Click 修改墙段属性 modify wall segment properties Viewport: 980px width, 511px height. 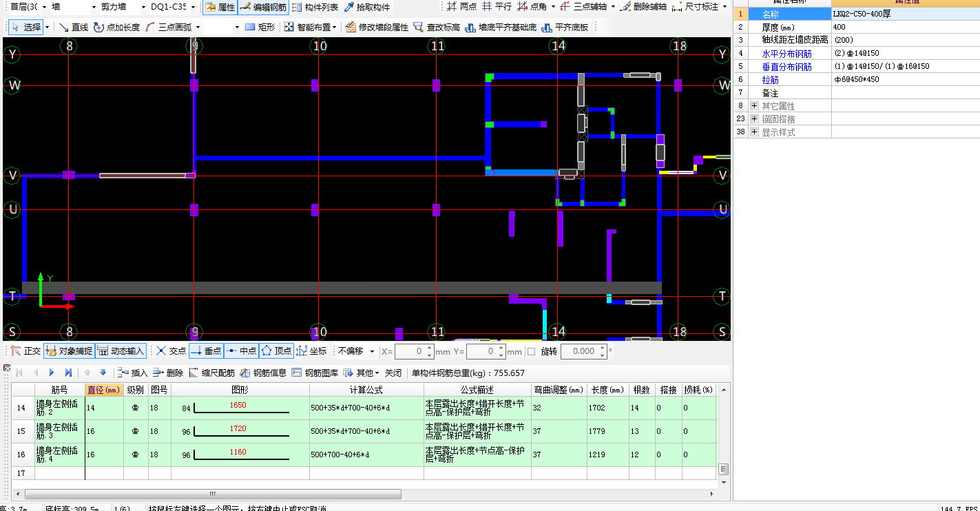pos(377,27)
